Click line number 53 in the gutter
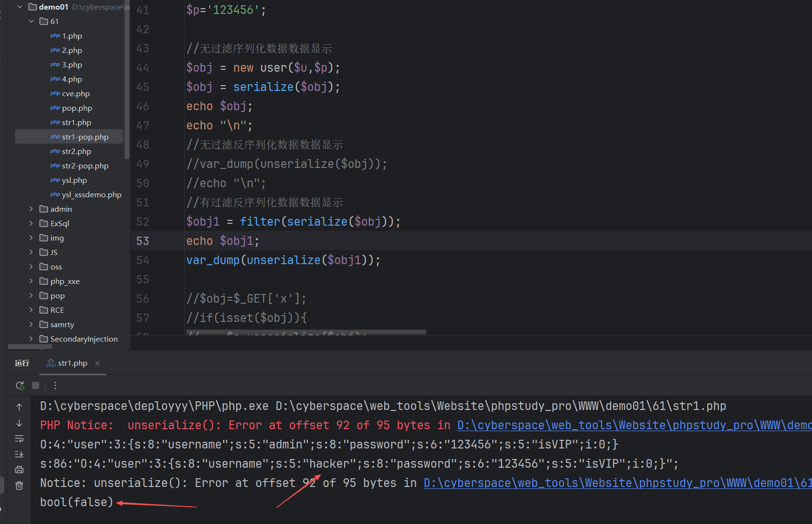Viewport: 812px width, 524px height. click(x=142, y=241)
